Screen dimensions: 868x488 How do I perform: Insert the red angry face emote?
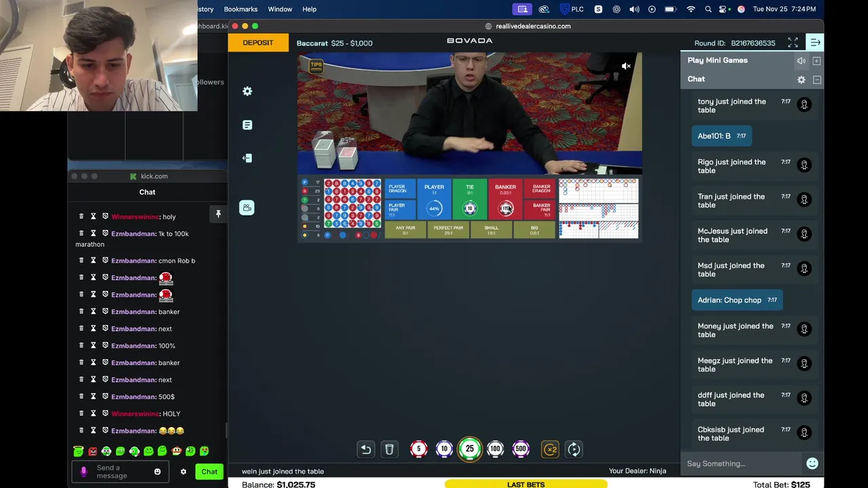(92, 451)
